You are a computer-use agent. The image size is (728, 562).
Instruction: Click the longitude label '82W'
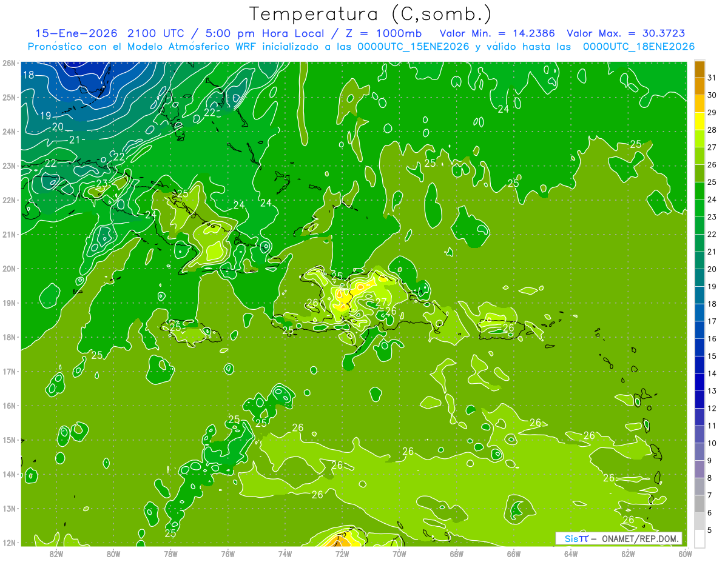pyautogui.click(x=56, y=554)
